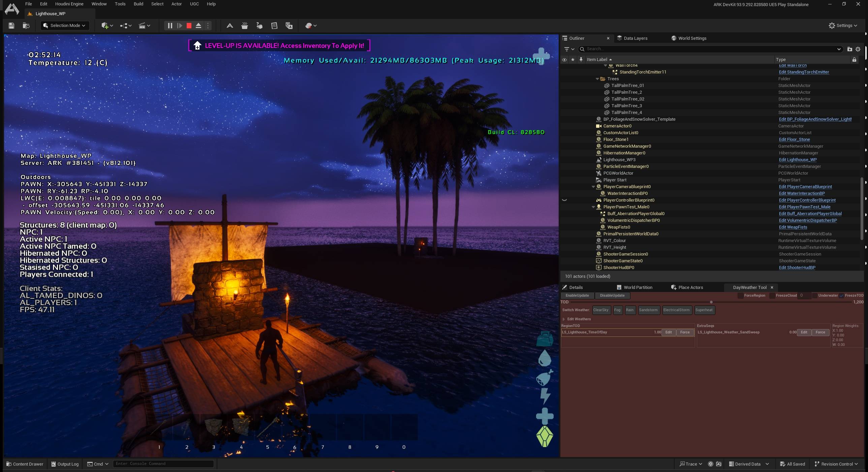Collapse PlayerPawnTest_Male0 in the Outliner
This screenshot has height=472, width=868.
pyautogui.click(x=593, y=207)
